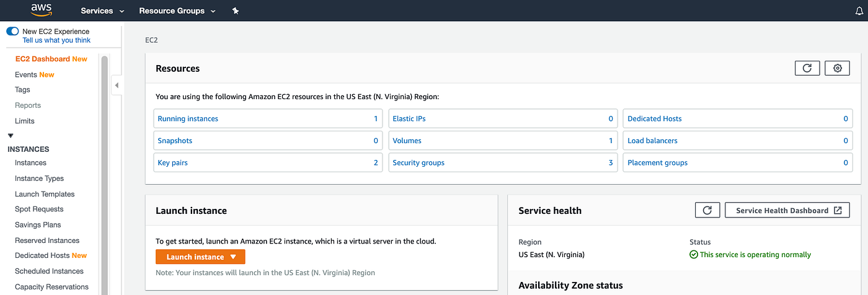Click the sidebar vertical scrollbar
868x295 pixels.
(105, 174)
